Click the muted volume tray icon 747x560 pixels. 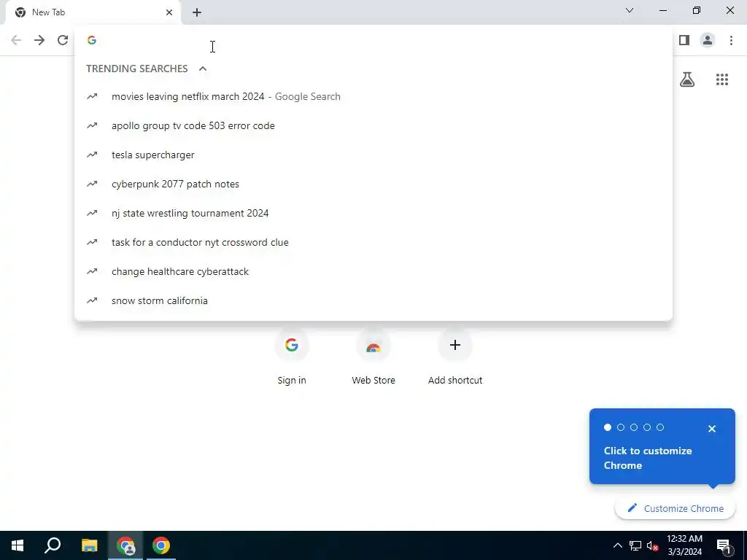[x=653, y=545]
